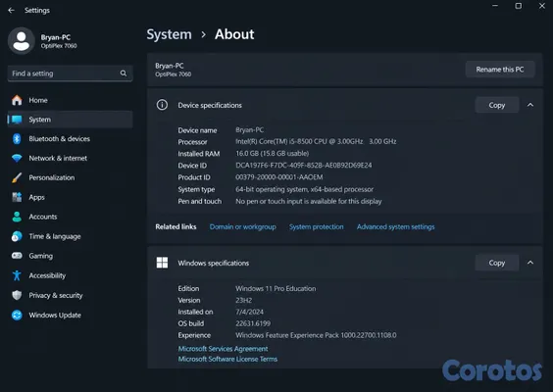
Task: Click the Home house icon
Action: pos(17,100)
